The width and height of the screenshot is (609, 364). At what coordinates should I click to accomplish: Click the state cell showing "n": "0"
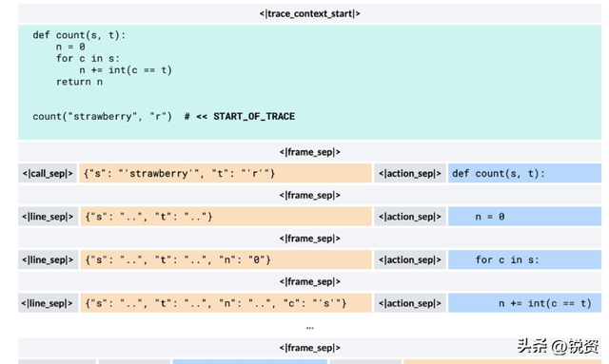pos(226,259)
